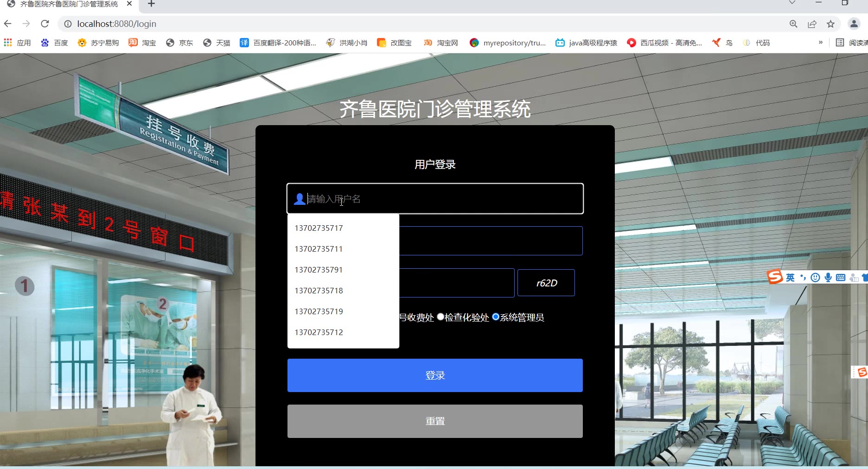Open the 天猫 bookmark
This screenshot has width=868, height=469.
[217, 43]
